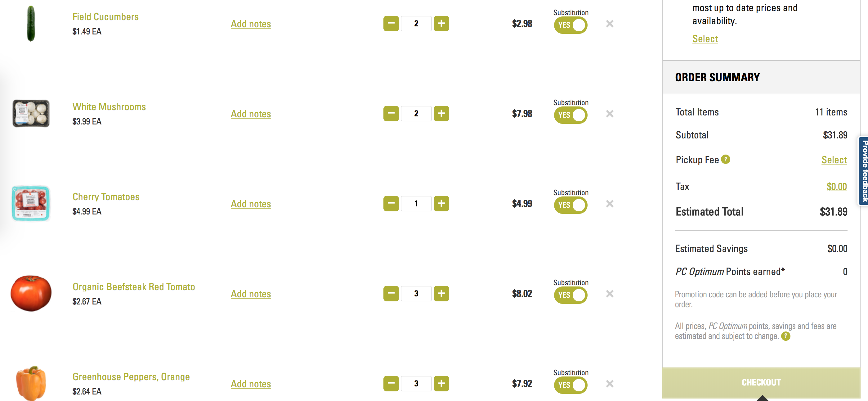The width and height of the screenshot is (868, 401).
Task: Open the help icon beside subject to change
Action: coord(785,336)
